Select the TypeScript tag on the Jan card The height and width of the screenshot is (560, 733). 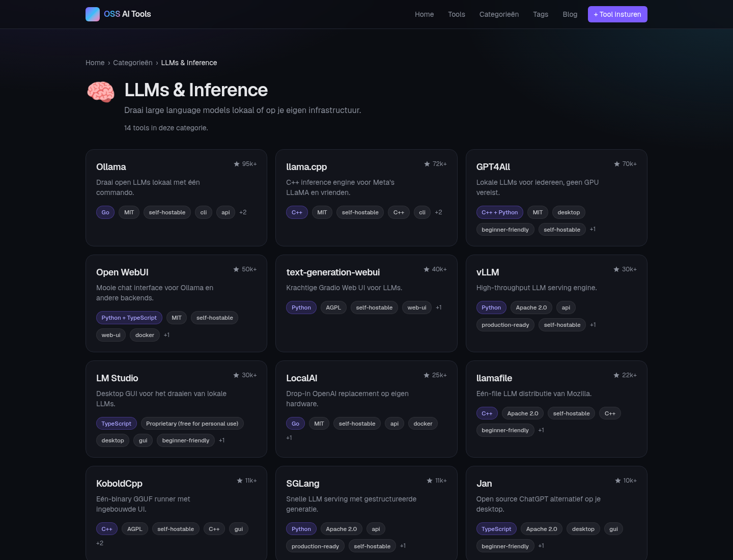tap(496, 529)
